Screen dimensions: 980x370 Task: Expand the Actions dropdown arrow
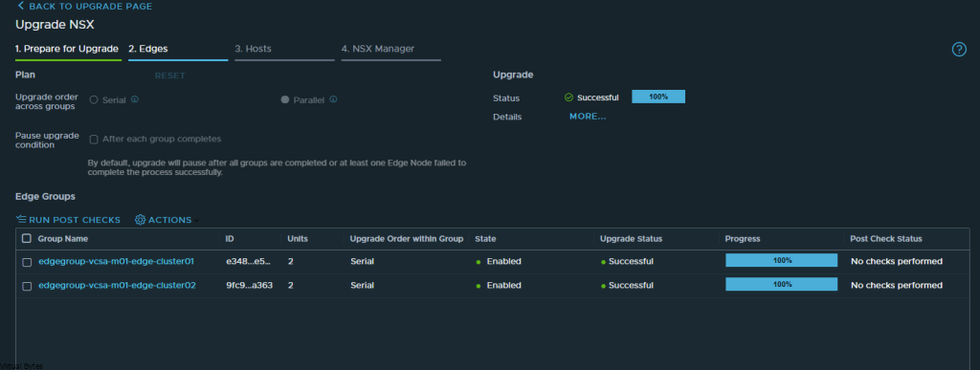pyautogui.click(x=196, y=220)
